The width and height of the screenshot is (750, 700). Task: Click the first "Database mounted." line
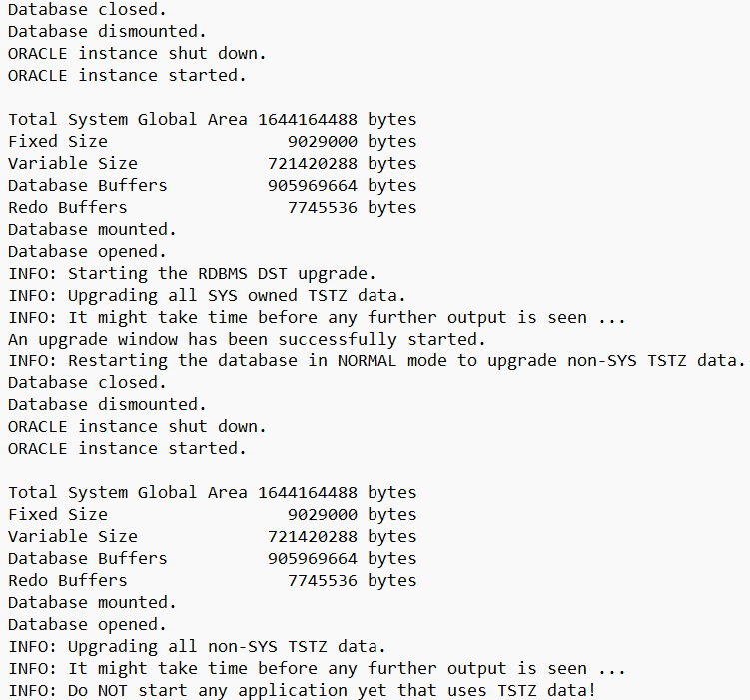tap(92, 229)
